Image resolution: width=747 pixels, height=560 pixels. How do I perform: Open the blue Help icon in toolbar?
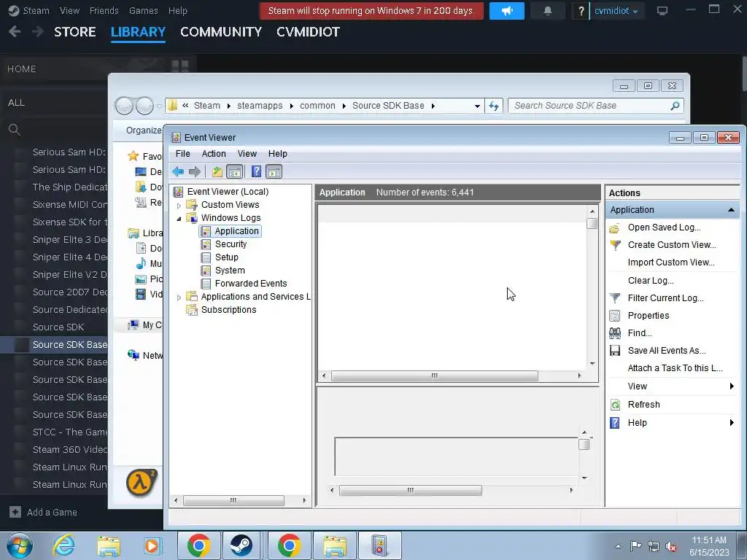[256, 171]
